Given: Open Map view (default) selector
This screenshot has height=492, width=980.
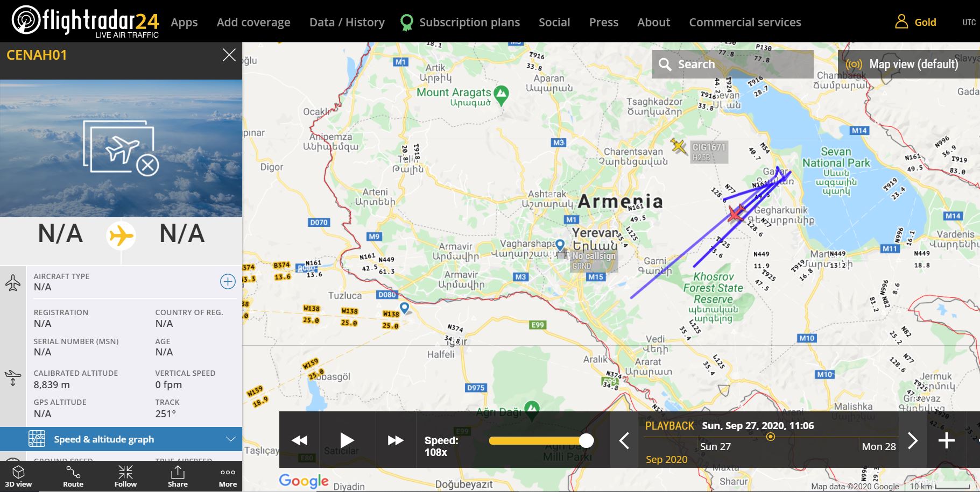Looking at the screenshot, I should [909, 64].
